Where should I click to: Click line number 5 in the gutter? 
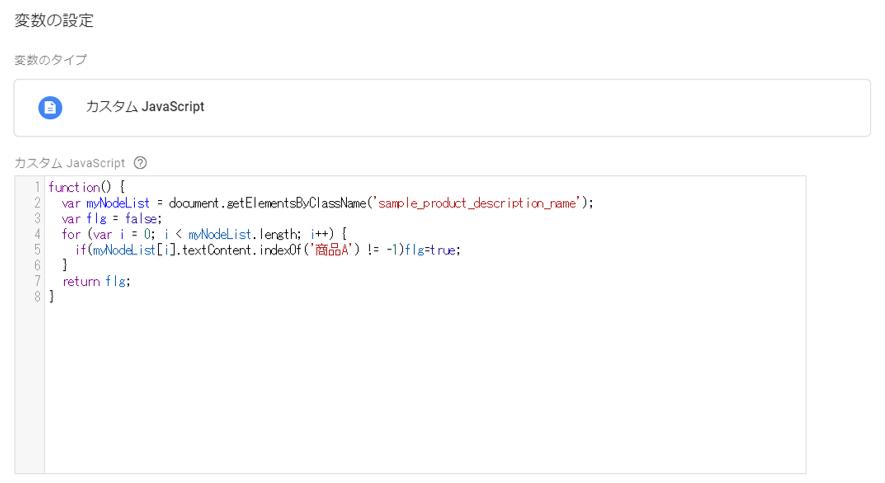pos(37,249)
